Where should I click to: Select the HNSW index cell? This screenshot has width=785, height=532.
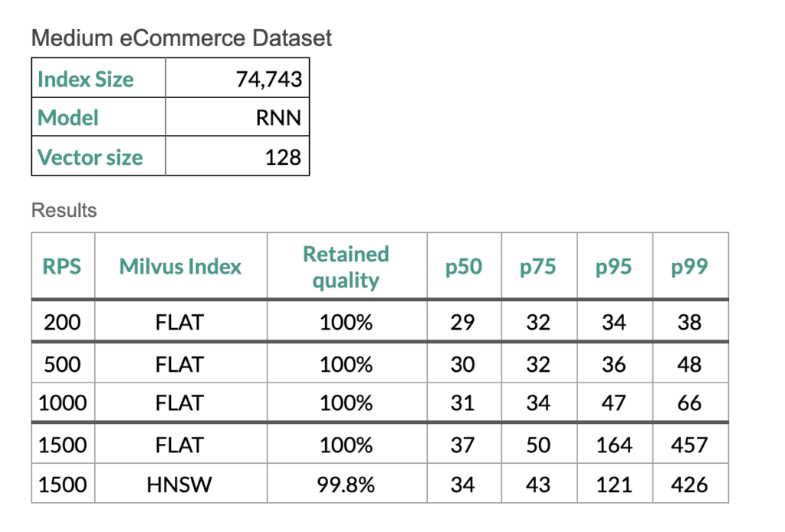click(180, 484)
